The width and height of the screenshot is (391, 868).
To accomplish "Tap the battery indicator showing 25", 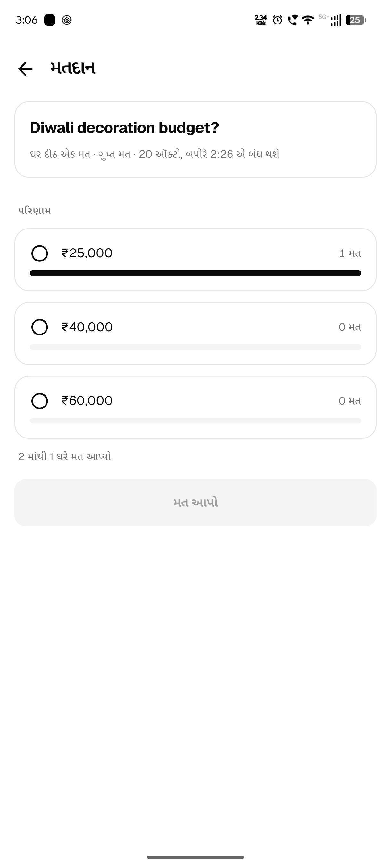I will [x=355, y=20].
